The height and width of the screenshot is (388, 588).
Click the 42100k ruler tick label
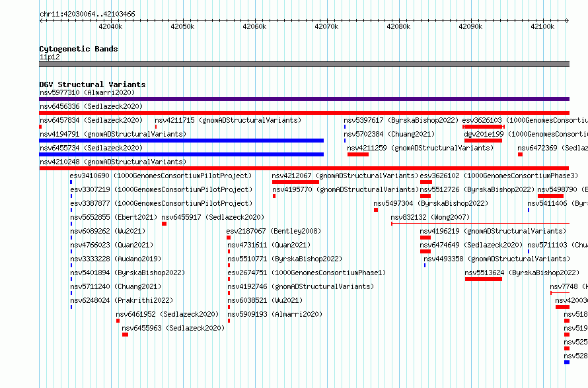(x=542, y=26)
